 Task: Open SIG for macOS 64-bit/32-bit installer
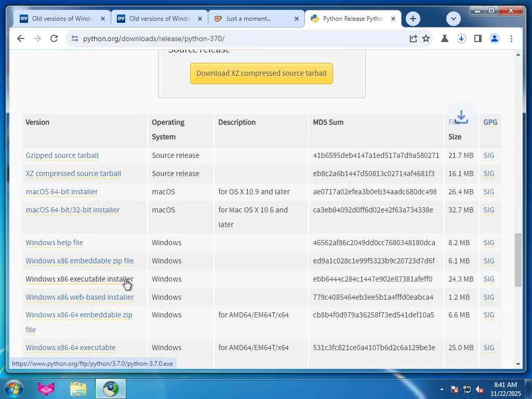488,210
